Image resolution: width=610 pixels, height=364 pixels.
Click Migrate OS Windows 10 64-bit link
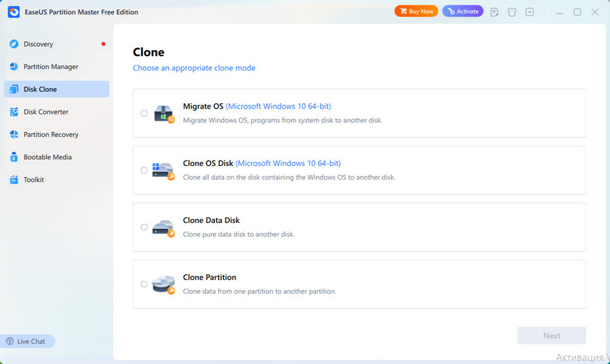pyautogui.click(x=278, y=106)
